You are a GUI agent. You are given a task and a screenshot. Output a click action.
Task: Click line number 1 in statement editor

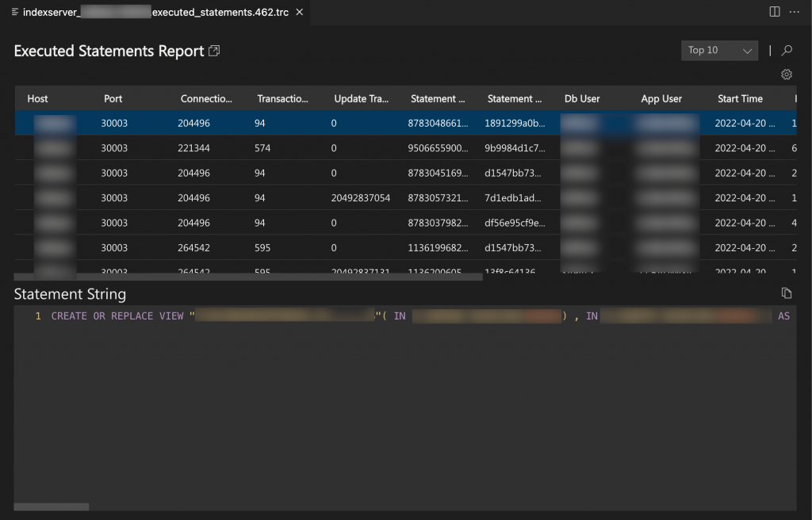[38, 316]
